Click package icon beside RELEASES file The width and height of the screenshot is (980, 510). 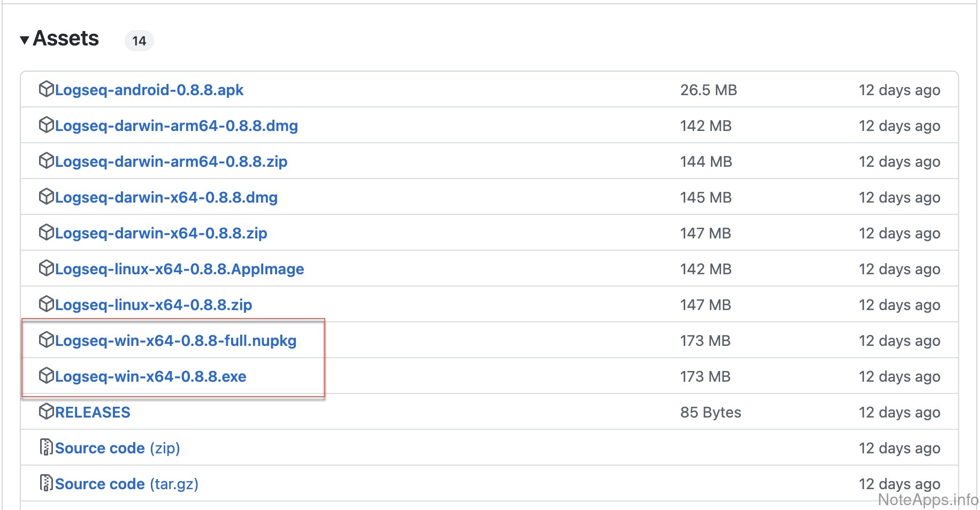(47, 411)
